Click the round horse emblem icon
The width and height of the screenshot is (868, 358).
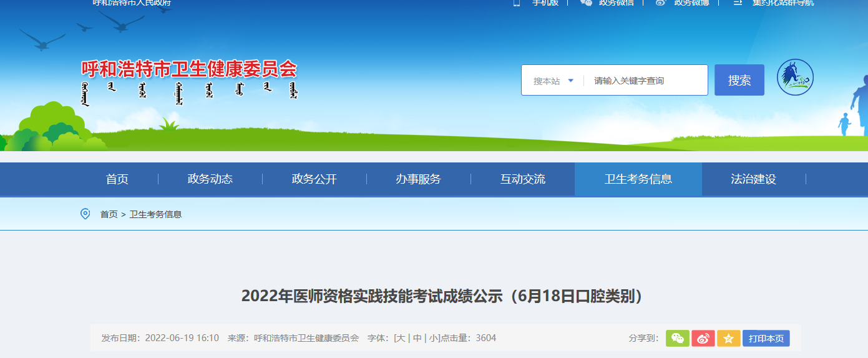795,77
